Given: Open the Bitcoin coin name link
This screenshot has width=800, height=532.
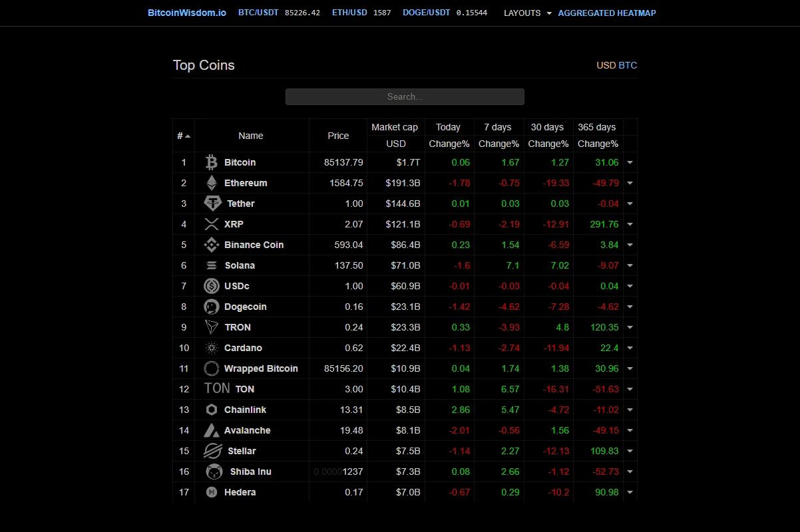Looking at the screenshot, I should pyautogui.click(x=240, y=162).
